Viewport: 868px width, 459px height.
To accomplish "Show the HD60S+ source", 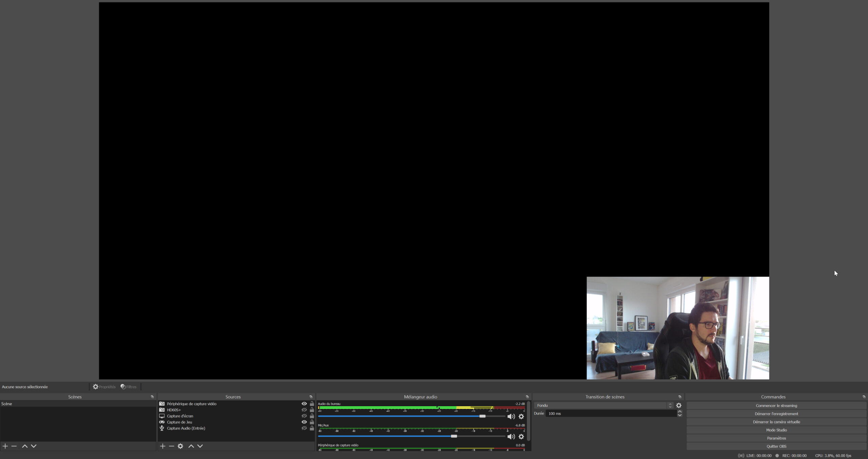I will point(304,410).
